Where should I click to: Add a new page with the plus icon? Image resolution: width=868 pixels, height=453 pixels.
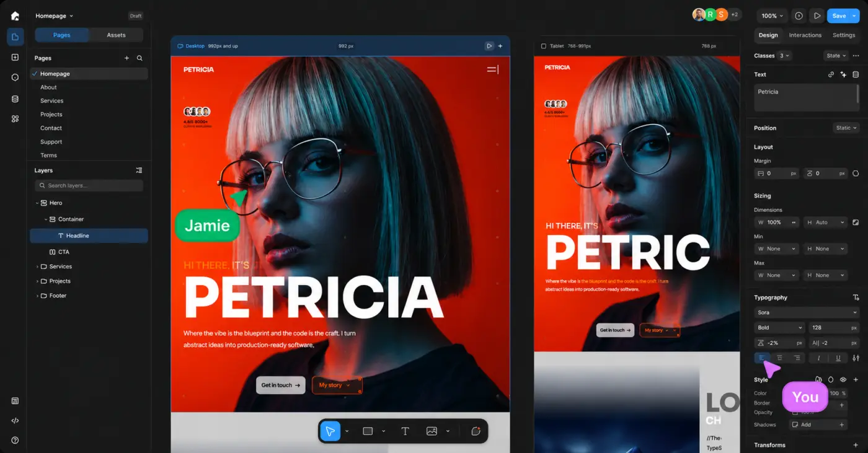[x=126, y=58]
